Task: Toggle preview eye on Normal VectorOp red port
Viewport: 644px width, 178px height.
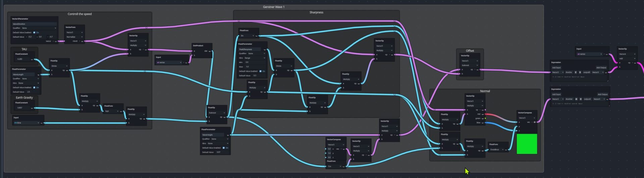Action: click(x=482, y=114)
